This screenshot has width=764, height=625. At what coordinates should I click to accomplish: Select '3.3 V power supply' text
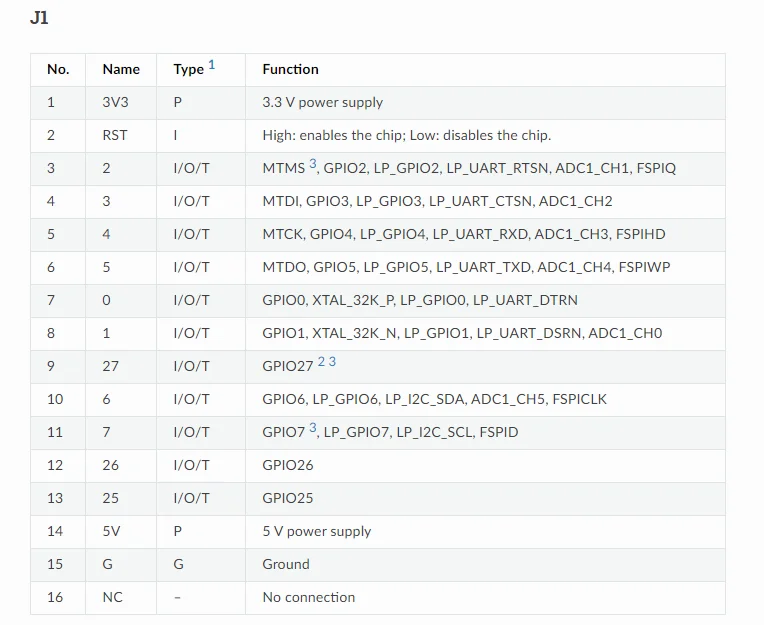click(x=323, y=102)
